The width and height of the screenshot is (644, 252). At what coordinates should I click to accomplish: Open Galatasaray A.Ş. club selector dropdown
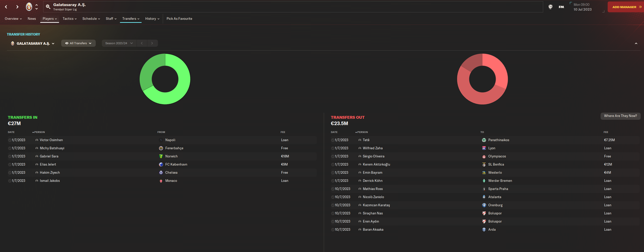(x=32, y=43)
